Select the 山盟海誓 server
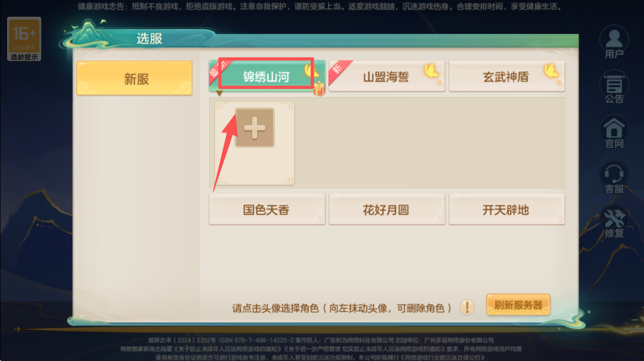 tap(387, 76)
